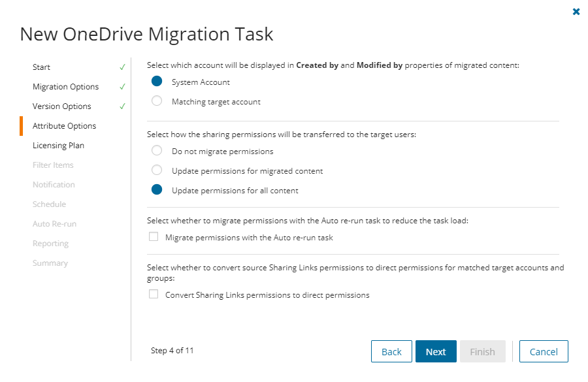588x382 pixels.
Task: Open the Licensing Plan step
Action: pos(59,145)
